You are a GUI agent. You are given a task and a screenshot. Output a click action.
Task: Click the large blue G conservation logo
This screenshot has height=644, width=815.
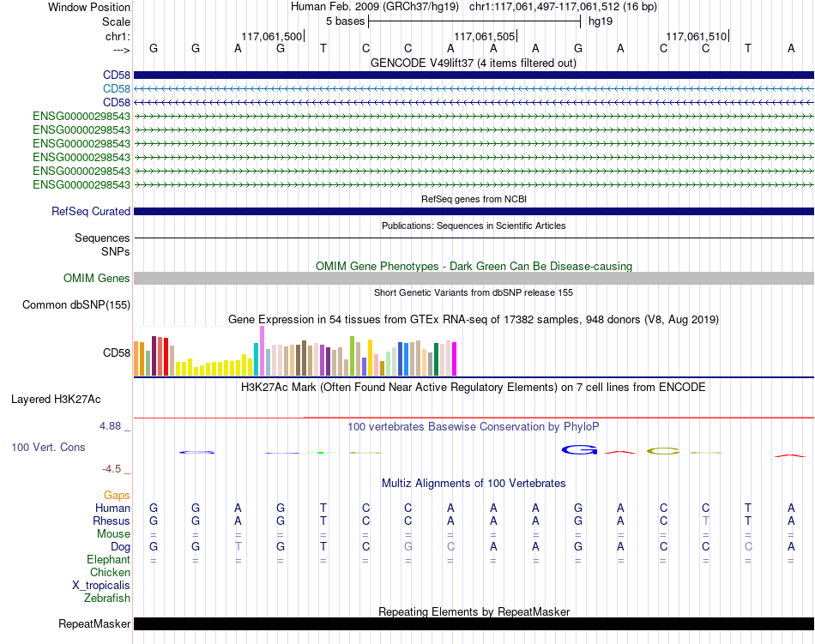click(x=579, y=449)
